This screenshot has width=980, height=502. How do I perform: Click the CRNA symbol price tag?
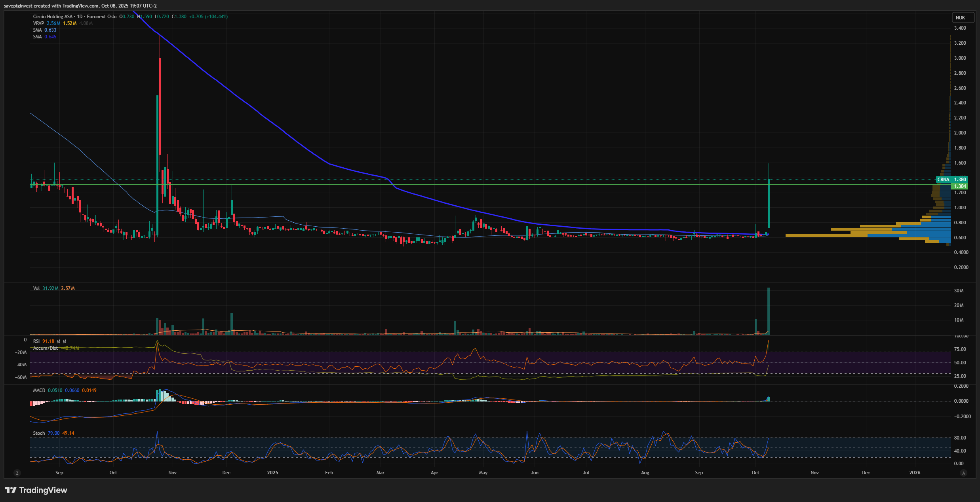point(943,180)
